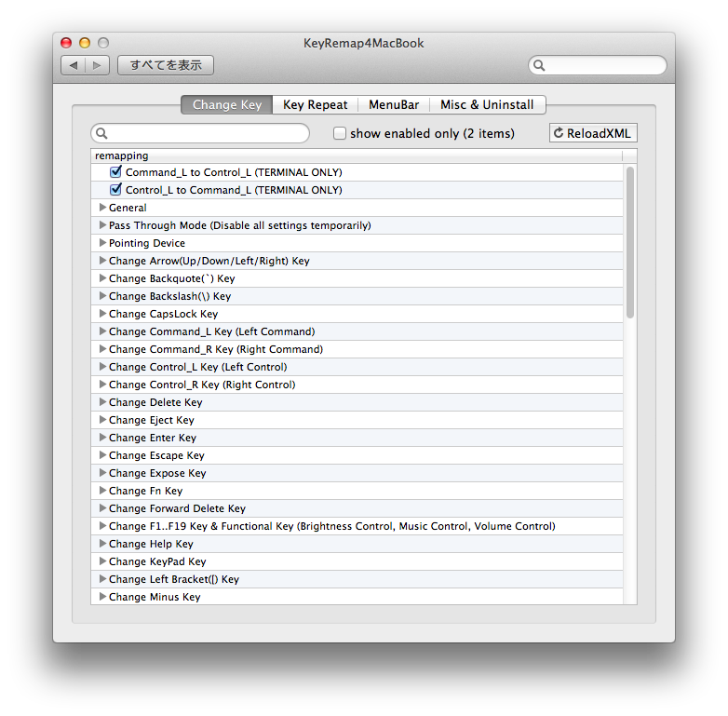Image resolution: width=728 pixels, height=716 pixels.
Task: Click the magnifier icon in the Change Key search field
Action: click(101, 134)
